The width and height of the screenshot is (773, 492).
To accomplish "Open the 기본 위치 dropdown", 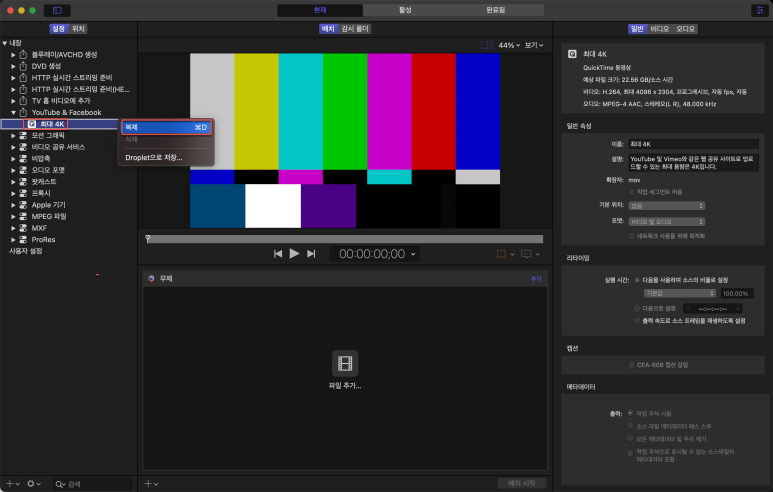I will point(667,206).
